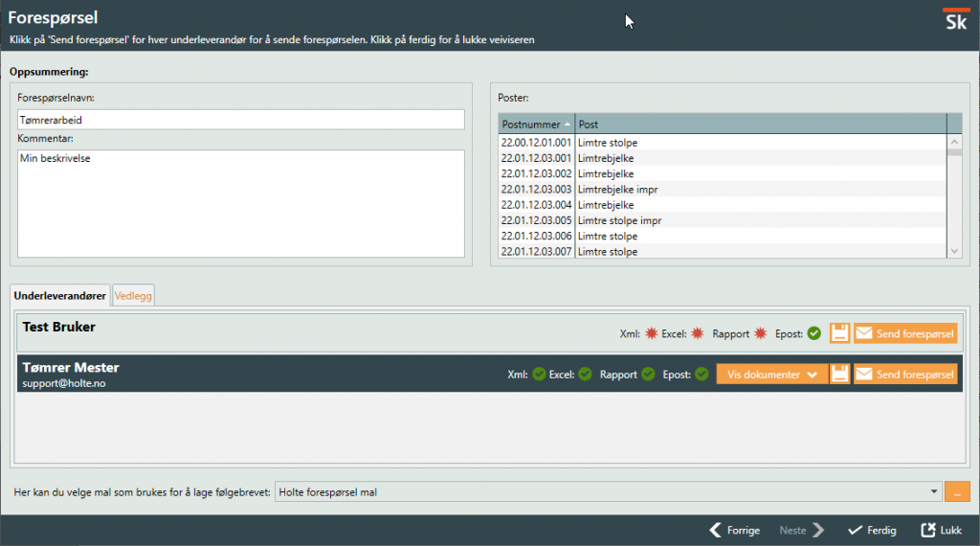The height and width of the screenshot is (546, 980).
Task: Open the Vis dokumenter dropdown
Action: click(x=771, y=375)
